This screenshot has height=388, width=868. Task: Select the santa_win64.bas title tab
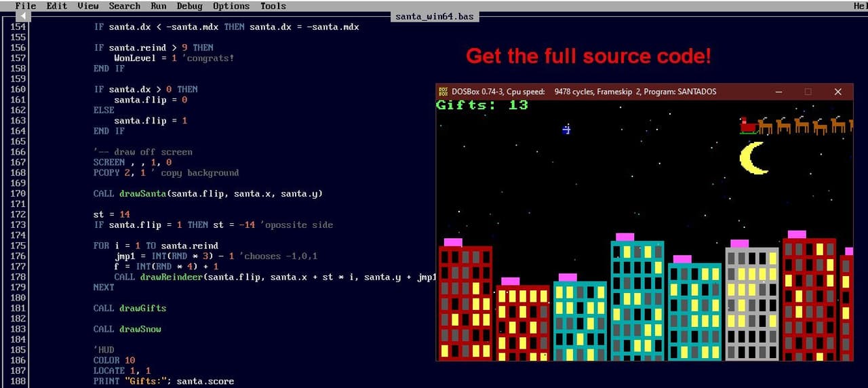(435, 16)
